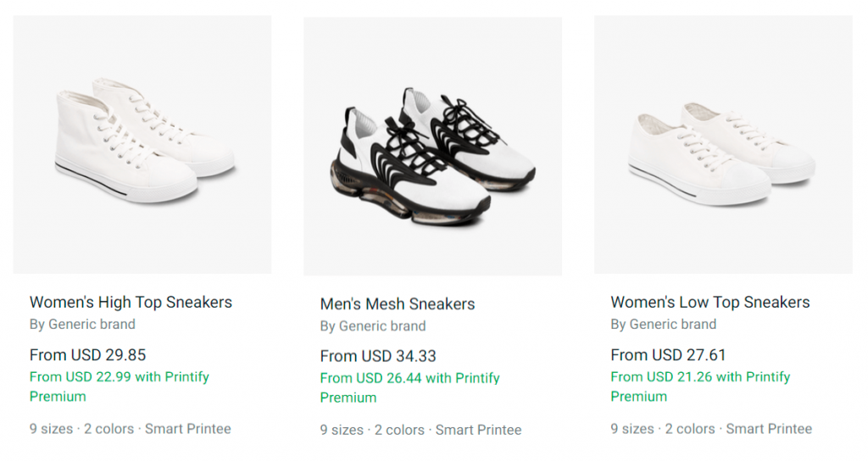The image size is (868, 461).
Task: Open Women's Low Top Sneakers product image
Action: pos(723,144)
